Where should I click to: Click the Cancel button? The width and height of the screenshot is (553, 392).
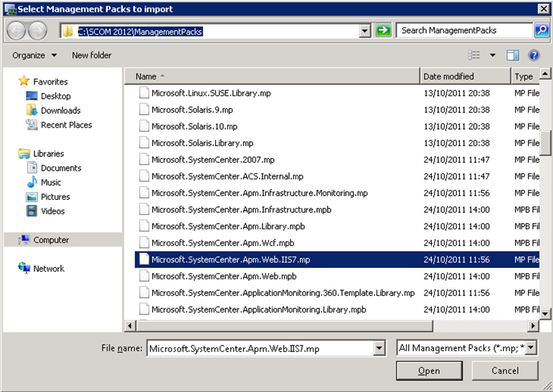(x=505, y=371)
